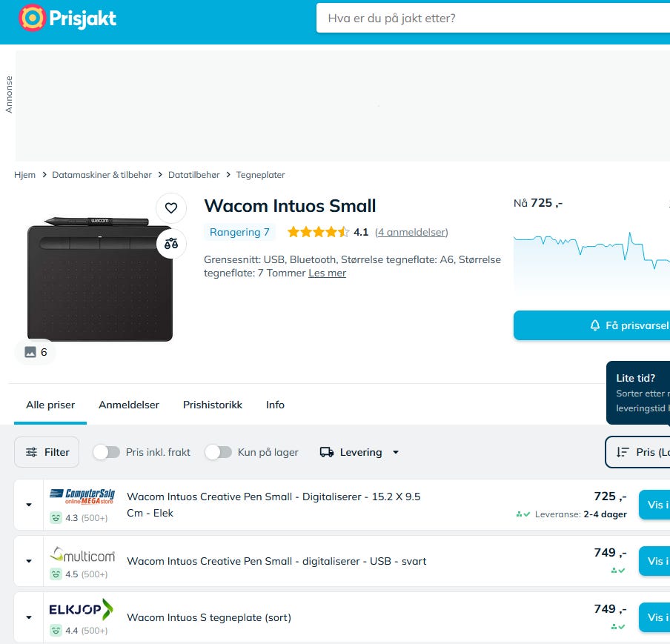Click Wacom Intuos Creative Pen Small Digitaliserer title
The image size is (670, 644).
point(273,505)
